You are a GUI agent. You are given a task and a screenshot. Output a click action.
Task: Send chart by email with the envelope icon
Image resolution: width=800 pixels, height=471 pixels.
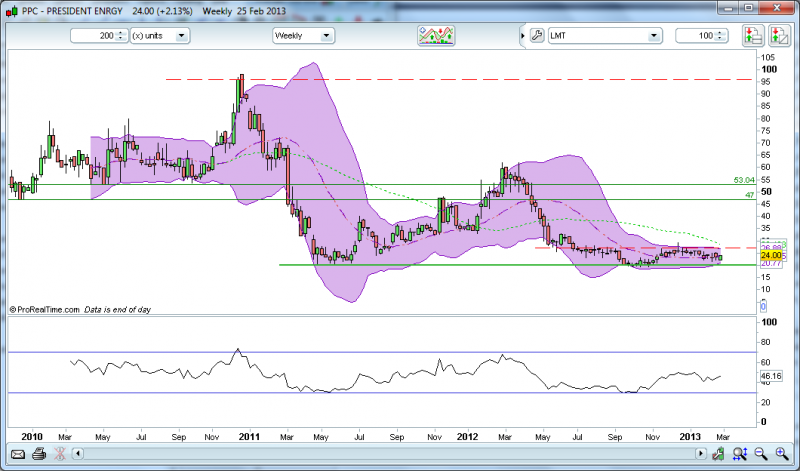[18, 453]
